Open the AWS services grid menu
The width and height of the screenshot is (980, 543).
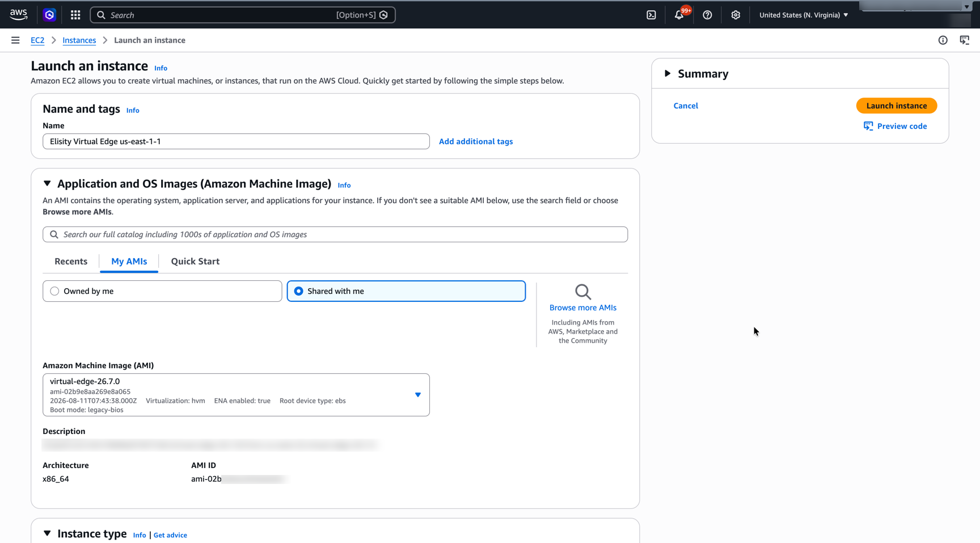coord(75,15)
